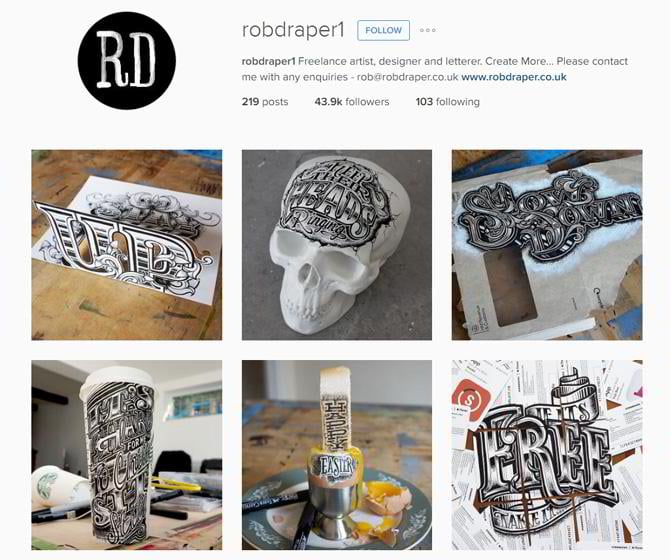670x560 pixels.
Task: Click the robdraper1 username heading
Action: pyautogui.click(x=293, y=30)
